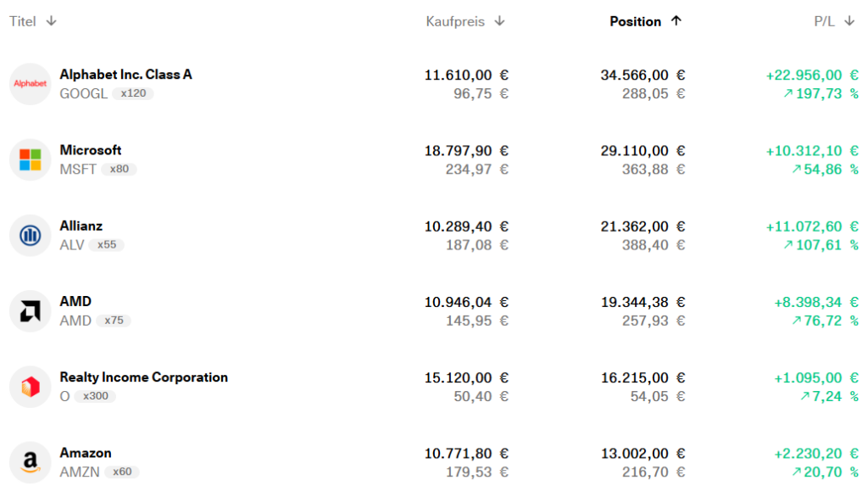Click the MSFT x80 share count badge

point(119,169)
